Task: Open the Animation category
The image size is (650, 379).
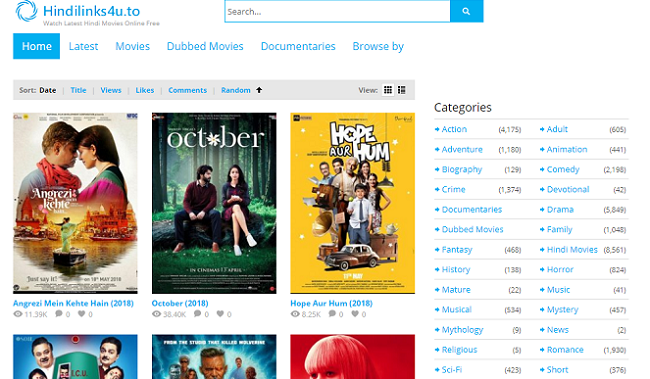Action: pos(567,149)
